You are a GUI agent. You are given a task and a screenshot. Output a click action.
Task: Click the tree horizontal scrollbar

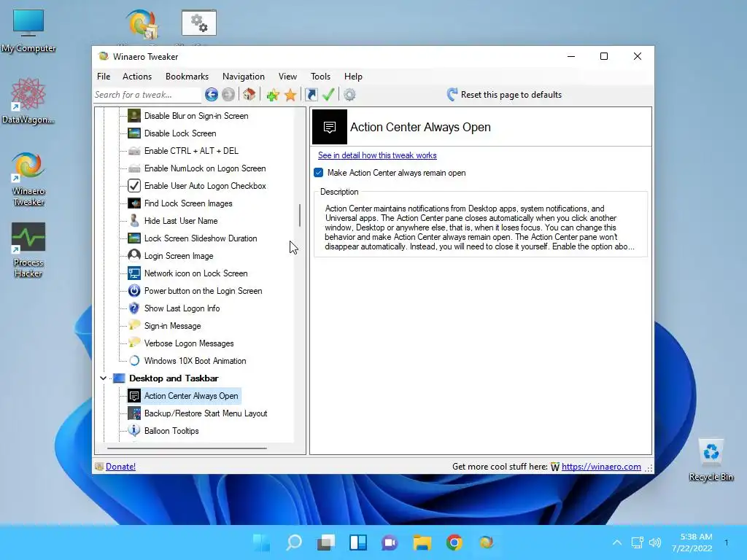tap(187, 448)
